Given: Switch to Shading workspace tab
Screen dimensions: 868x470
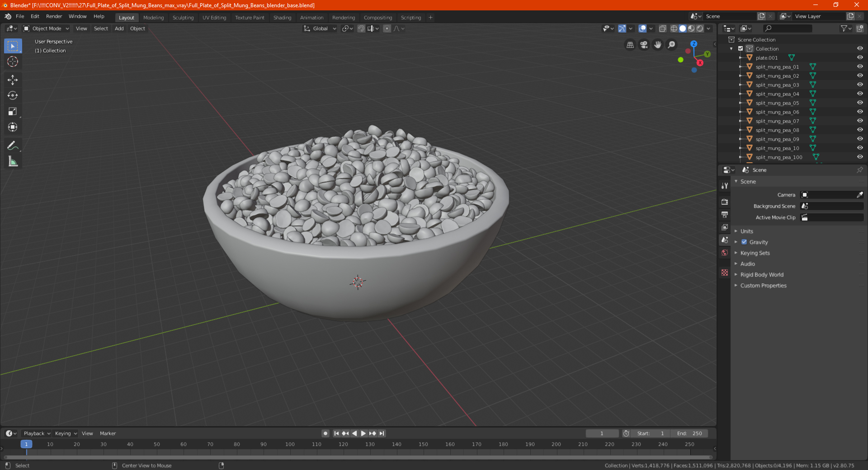Looking at the screenshot, I should pyautogui.click(x=282, y=18).
